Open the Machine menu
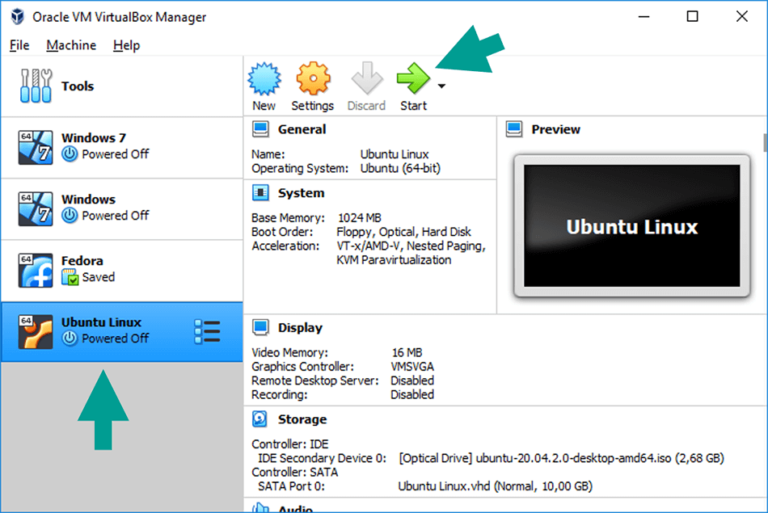The width and height of the screenshot is (768, 513). click(x=71, y=46)
